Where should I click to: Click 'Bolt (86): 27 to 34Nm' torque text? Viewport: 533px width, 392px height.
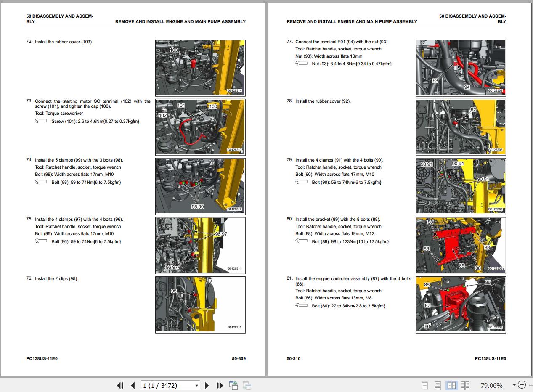(x=349, y=306)
